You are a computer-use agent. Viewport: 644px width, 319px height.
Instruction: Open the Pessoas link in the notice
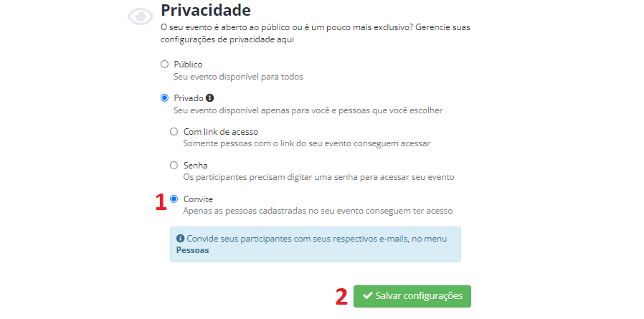(193, 250)
